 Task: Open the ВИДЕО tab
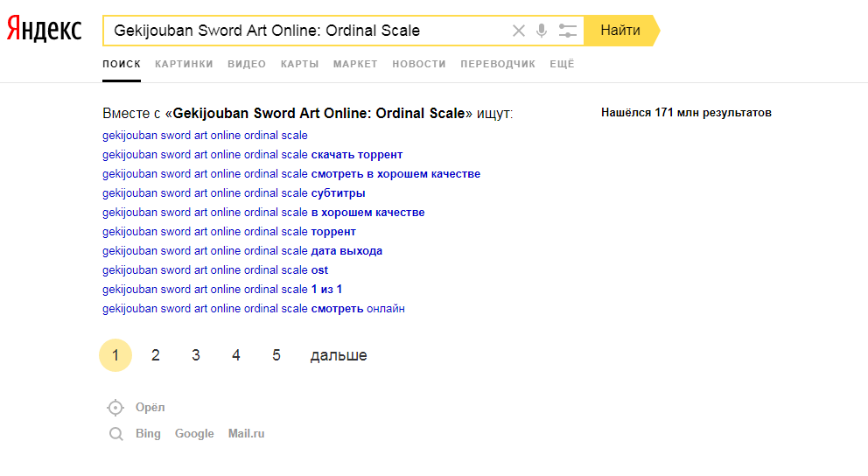(247, 64)
